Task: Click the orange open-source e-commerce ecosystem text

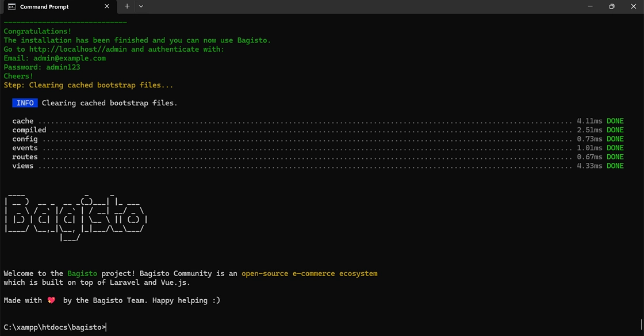Action: [x=309, y=274]
